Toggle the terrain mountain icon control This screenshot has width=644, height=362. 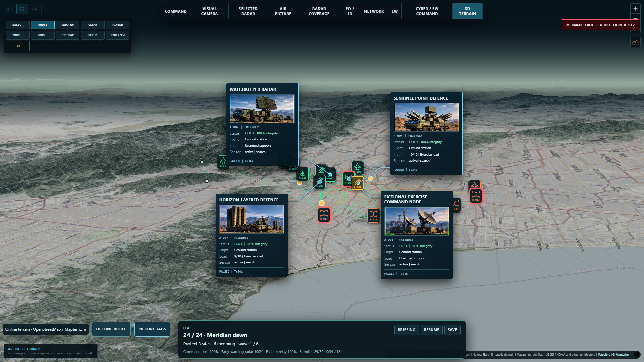point(635,42)
